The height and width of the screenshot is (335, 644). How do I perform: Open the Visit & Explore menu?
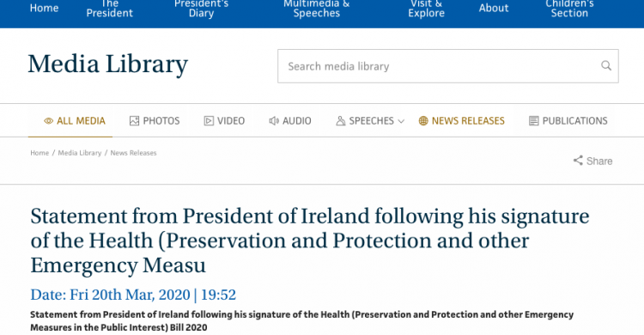[426, 9]
